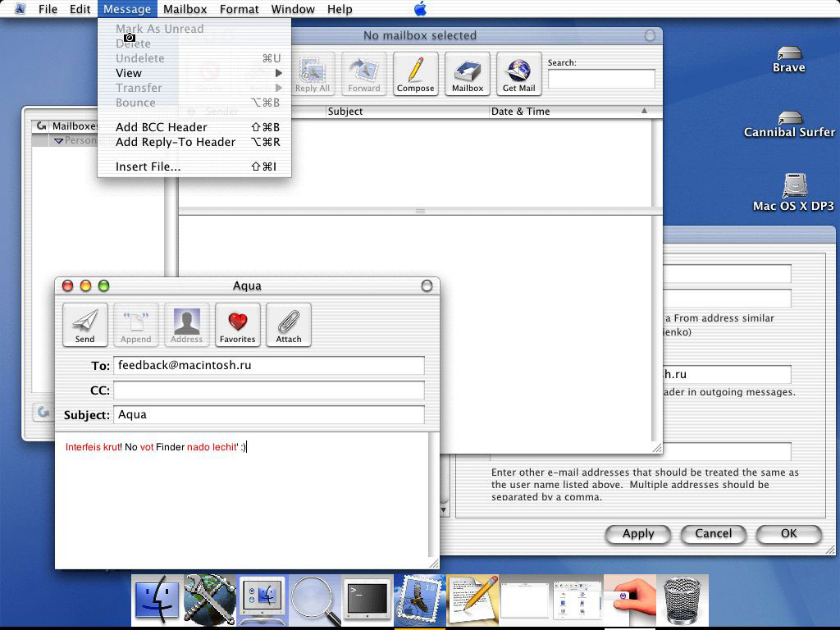Viewport: 840px width, 630px height.
Task: Click Cancel in preferences window
Action: [713, 533]
